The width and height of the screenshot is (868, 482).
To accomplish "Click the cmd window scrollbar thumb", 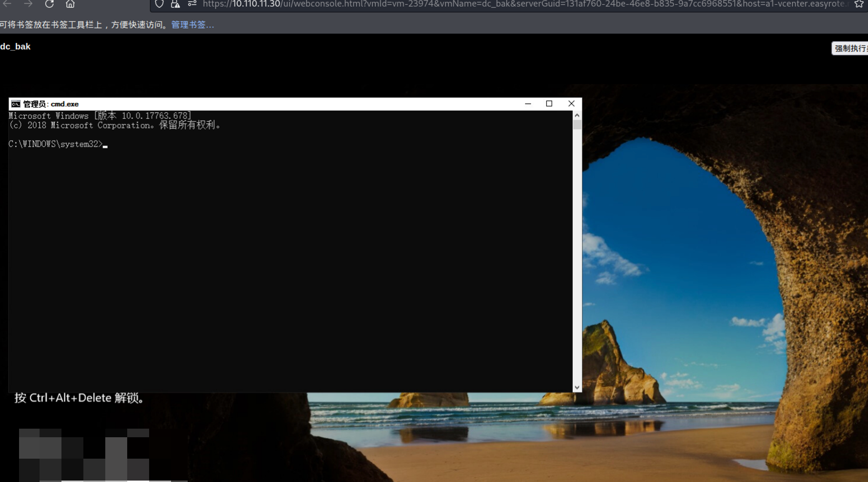I will coord(577,125).
